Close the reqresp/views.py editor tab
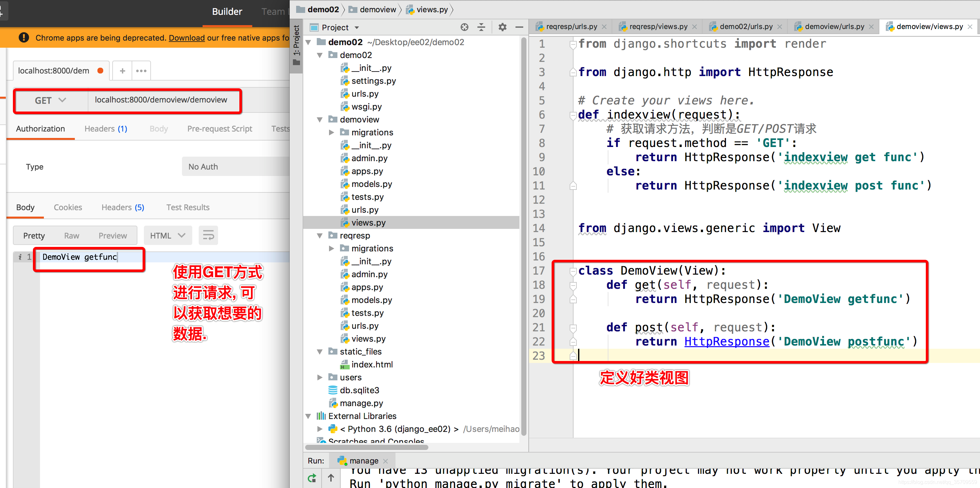 [694, 27]
